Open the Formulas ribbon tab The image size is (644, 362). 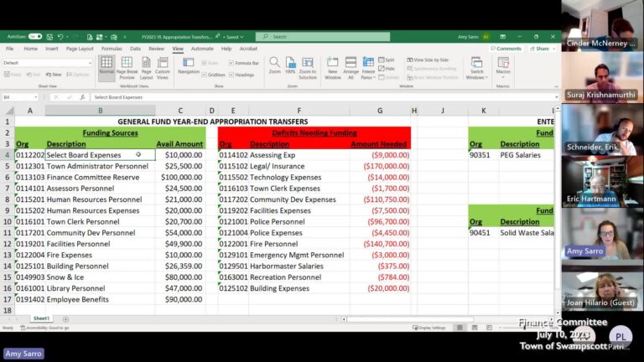click(112, 49)
